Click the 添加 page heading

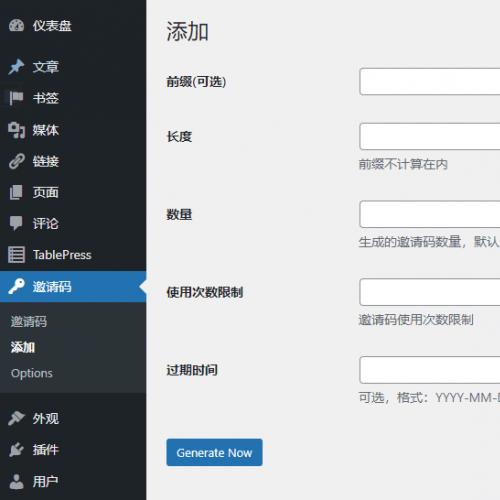click(x=187, y=31)
